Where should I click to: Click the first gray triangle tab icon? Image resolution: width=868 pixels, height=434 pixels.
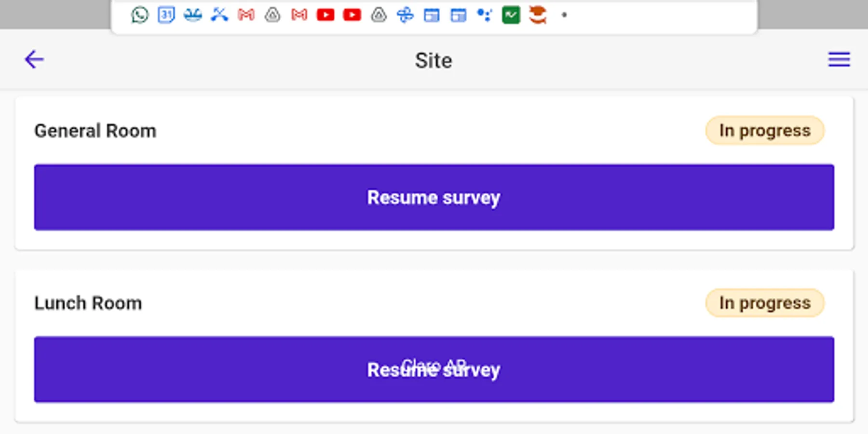pos(272,15)
